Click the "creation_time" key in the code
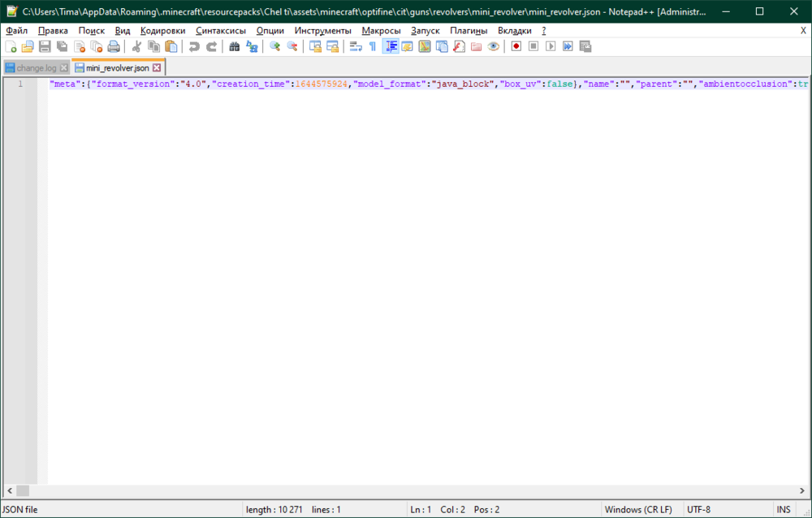 point(251,84)
